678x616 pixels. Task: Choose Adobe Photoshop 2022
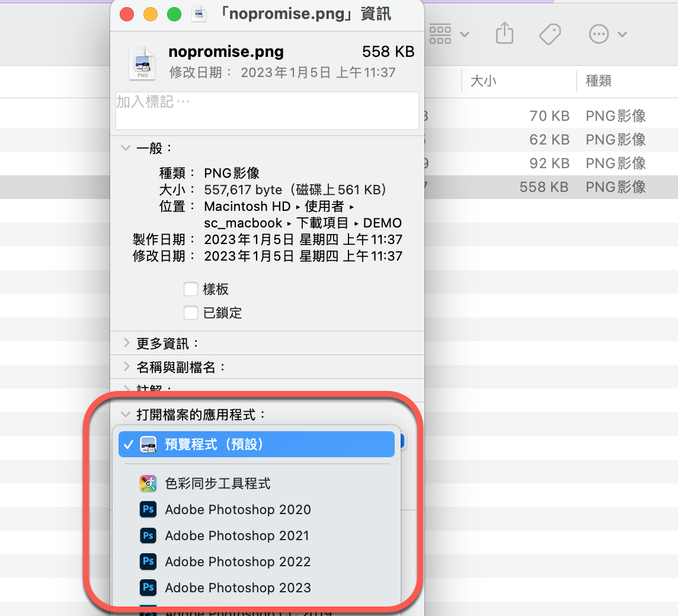pos(257,561)
